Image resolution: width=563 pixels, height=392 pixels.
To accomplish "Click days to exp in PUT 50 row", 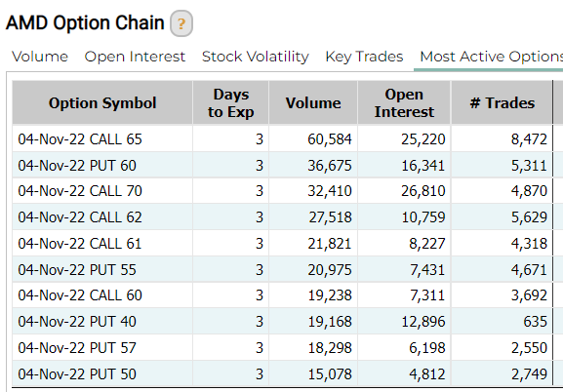I will point(260,374).
